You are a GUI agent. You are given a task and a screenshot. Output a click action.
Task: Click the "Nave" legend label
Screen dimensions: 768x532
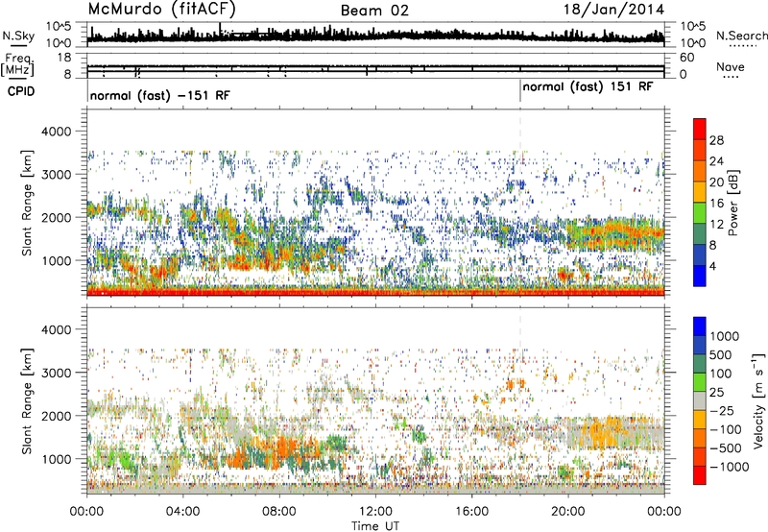tap(730, 66)
